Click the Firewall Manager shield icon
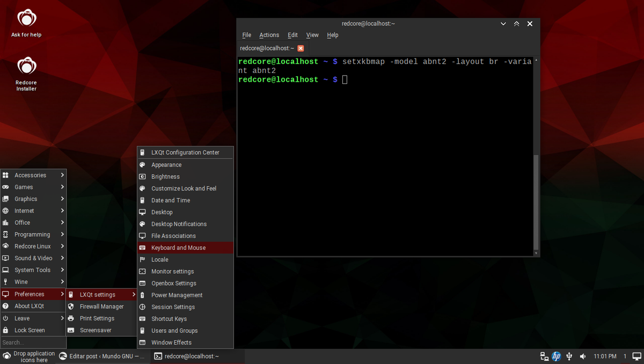 (x=71, y=307)
